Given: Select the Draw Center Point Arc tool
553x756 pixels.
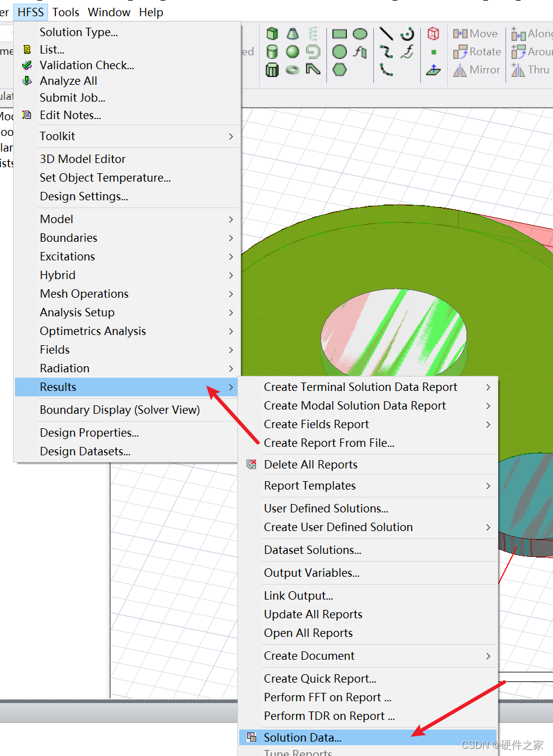Looking at the screenshot, I should (x=408, y=34).
